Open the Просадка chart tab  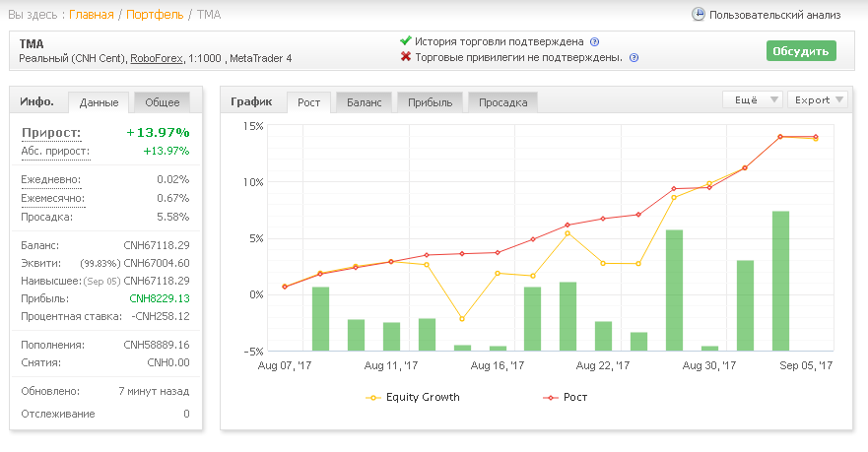click(x=502, y=102)
